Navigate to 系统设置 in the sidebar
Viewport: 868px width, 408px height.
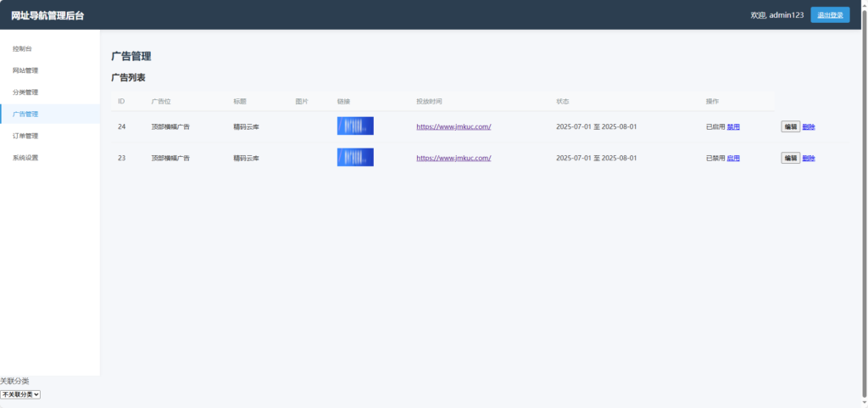(x=25, y=158)
